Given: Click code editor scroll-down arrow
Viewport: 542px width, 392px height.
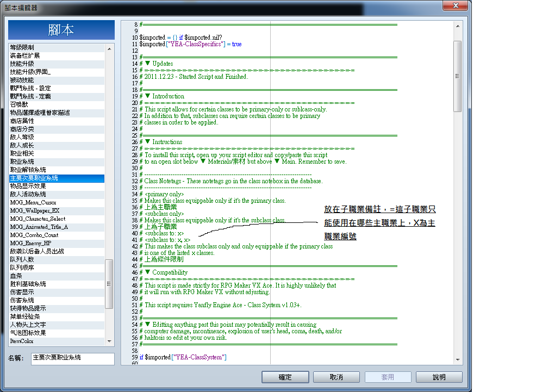Looking at the screenshot, I should tap(458, 359).
